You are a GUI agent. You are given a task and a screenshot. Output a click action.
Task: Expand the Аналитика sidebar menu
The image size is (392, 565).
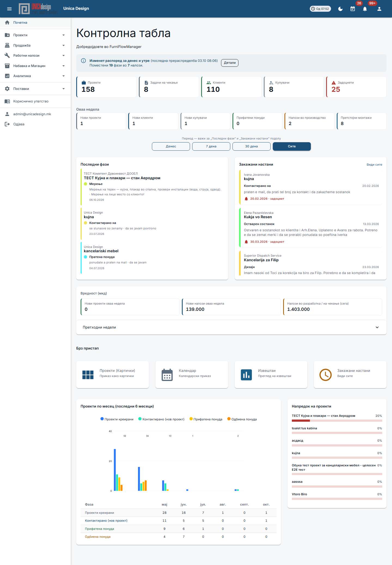[x=35, y=76]
